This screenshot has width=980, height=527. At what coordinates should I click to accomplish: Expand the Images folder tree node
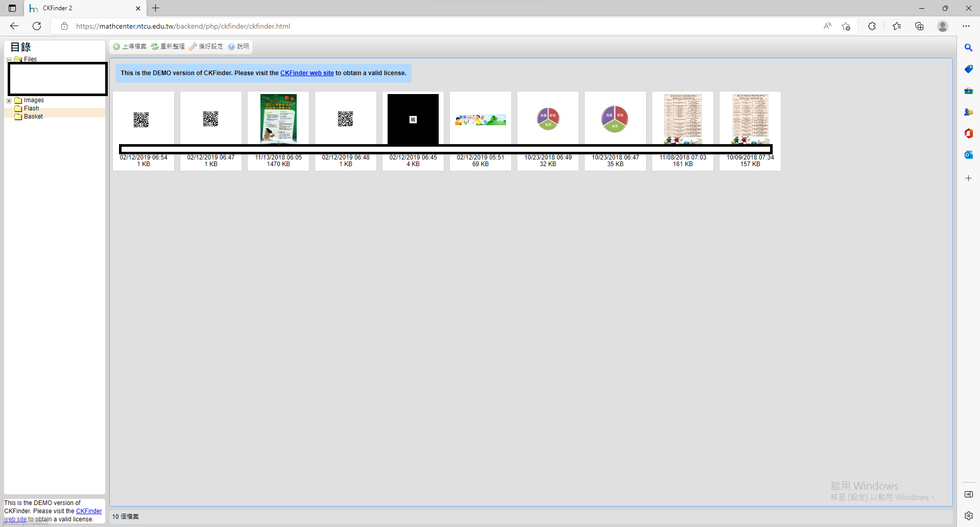(9, 101)
